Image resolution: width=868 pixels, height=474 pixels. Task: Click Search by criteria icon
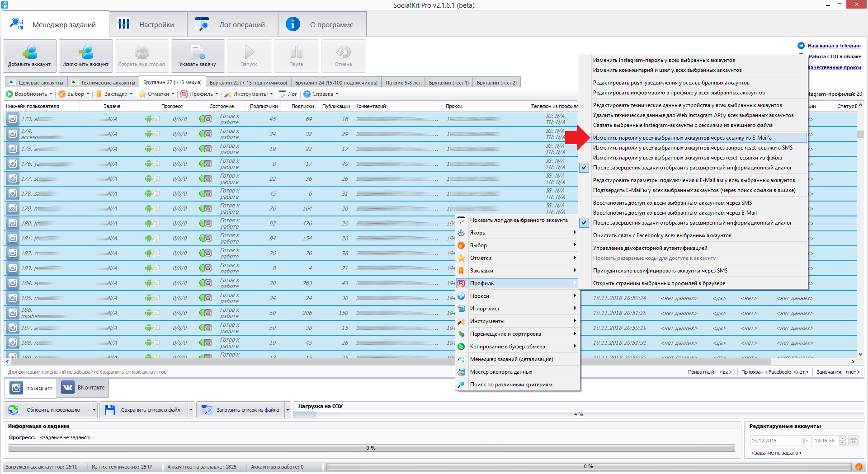(x=461, y=385)
